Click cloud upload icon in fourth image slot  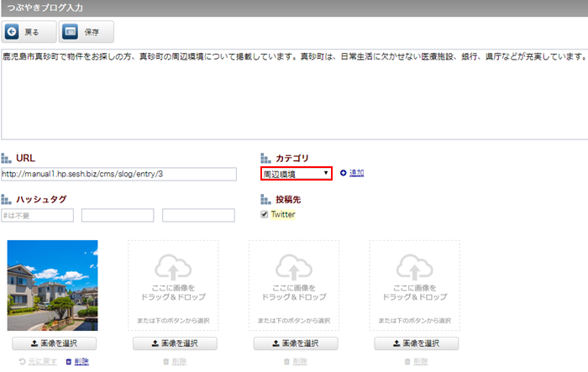[x=415, y=267]
